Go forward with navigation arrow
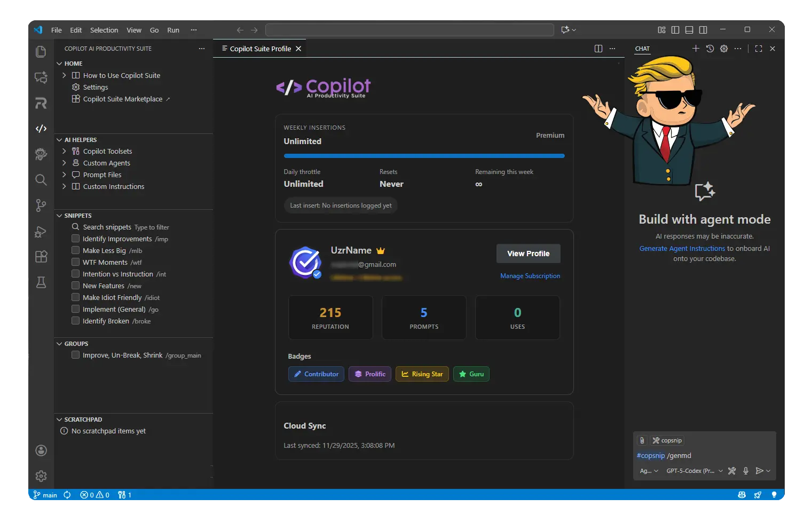 pyautogui.click(x=254, y=30)
